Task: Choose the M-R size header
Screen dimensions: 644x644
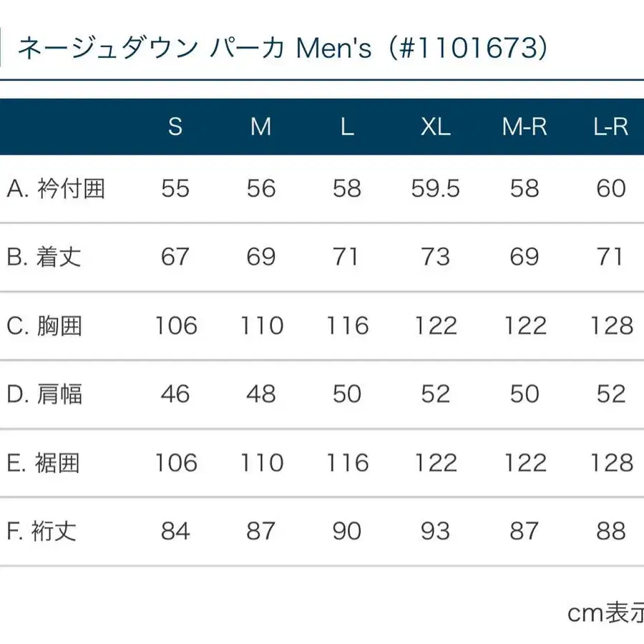Action: pos(524,127)
